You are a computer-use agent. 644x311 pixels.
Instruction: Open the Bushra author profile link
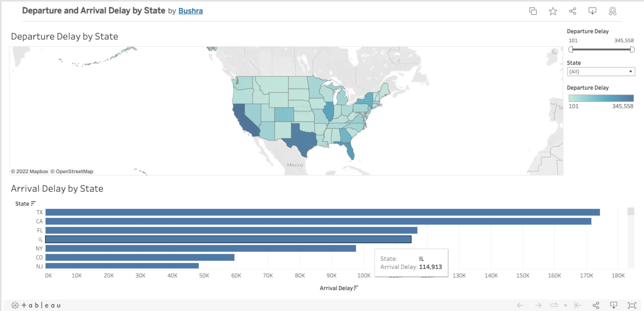pos(190,11)
